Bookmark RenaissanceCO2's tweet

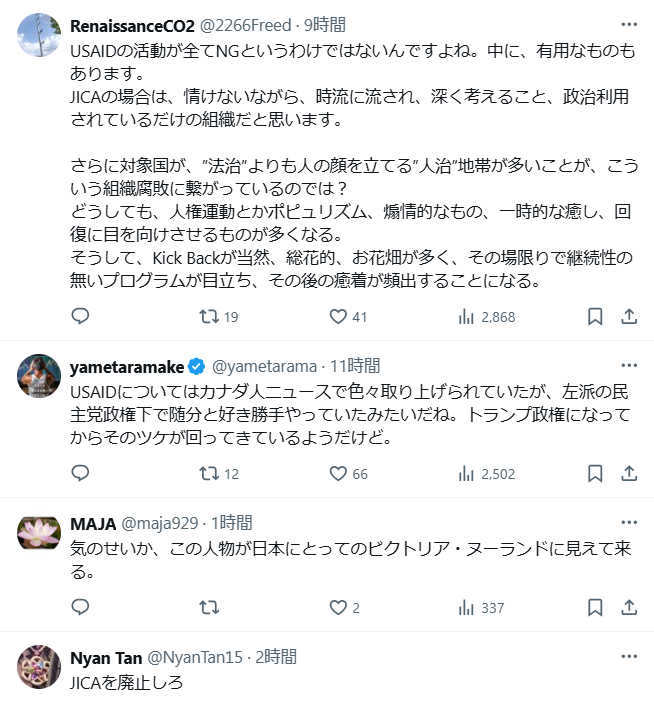pos(595,317)
